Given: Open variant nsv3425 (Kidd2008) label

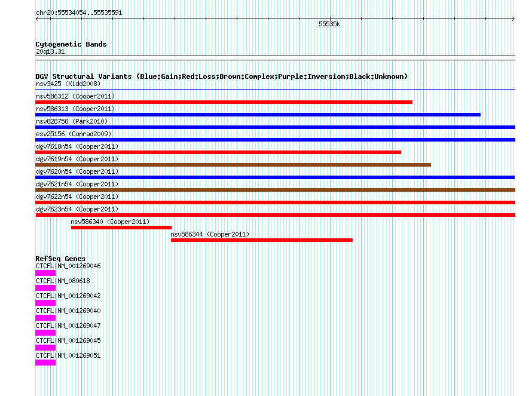Looking at the screenshot, I should (x=68, y=84).
